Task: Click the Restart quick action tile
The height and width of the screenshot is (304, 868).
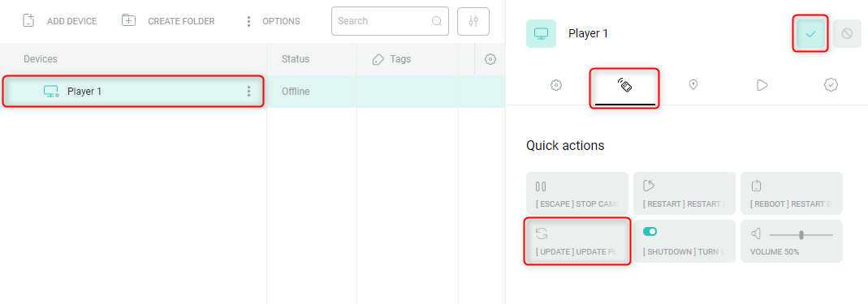Action: (x=684, y=194)
